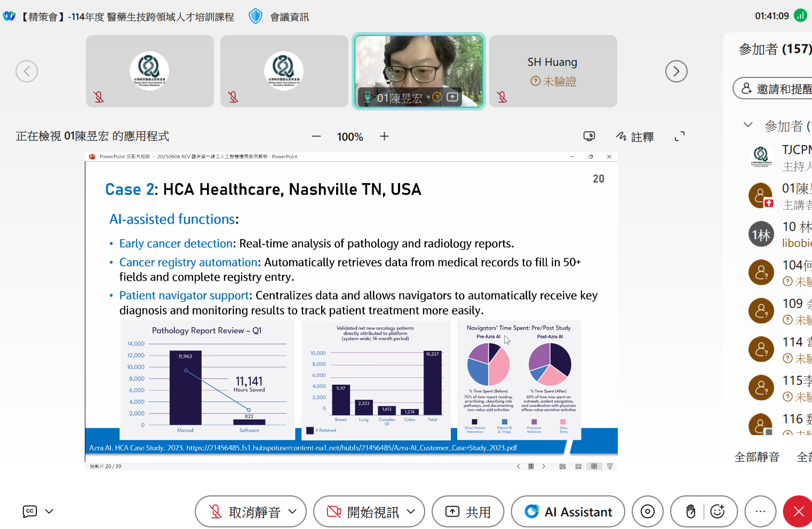
Task: Click the Pathology Report Review – Q1 chart
Action: [207, 380]
